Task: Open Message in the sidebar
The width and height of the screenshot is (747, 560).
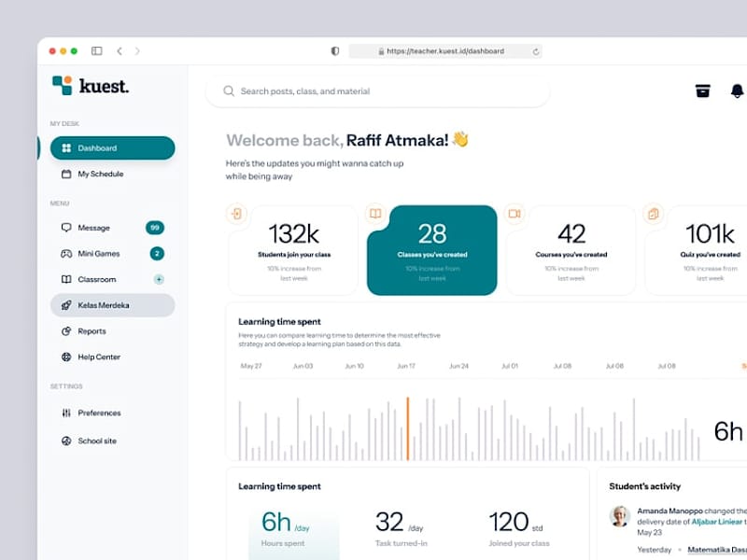Action: tap(112, 228)
